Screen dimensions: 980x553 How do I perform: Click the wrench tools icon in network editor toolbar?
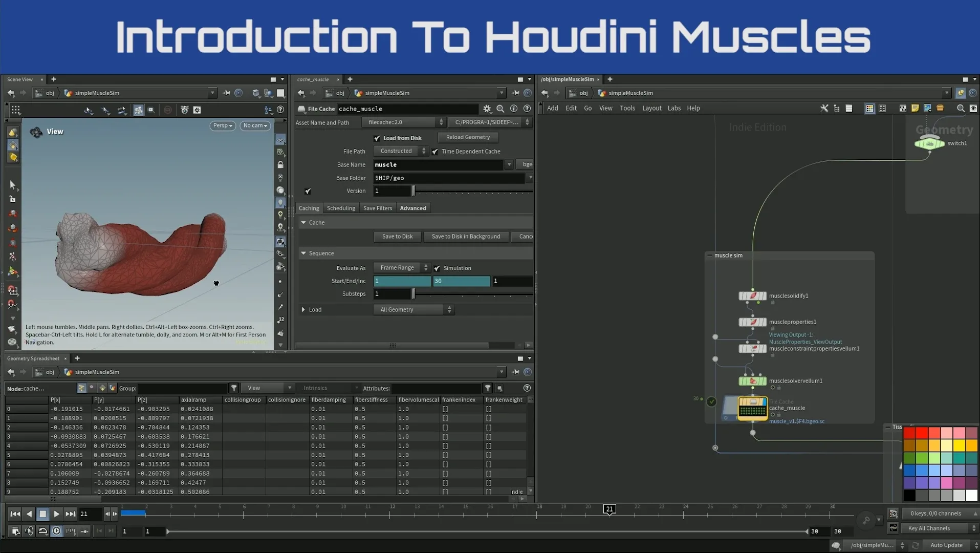824,108
